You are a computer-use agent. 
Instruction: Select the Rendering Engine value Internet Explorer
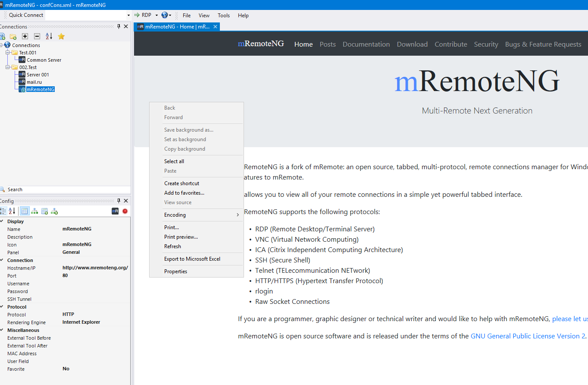coord(81,322)
